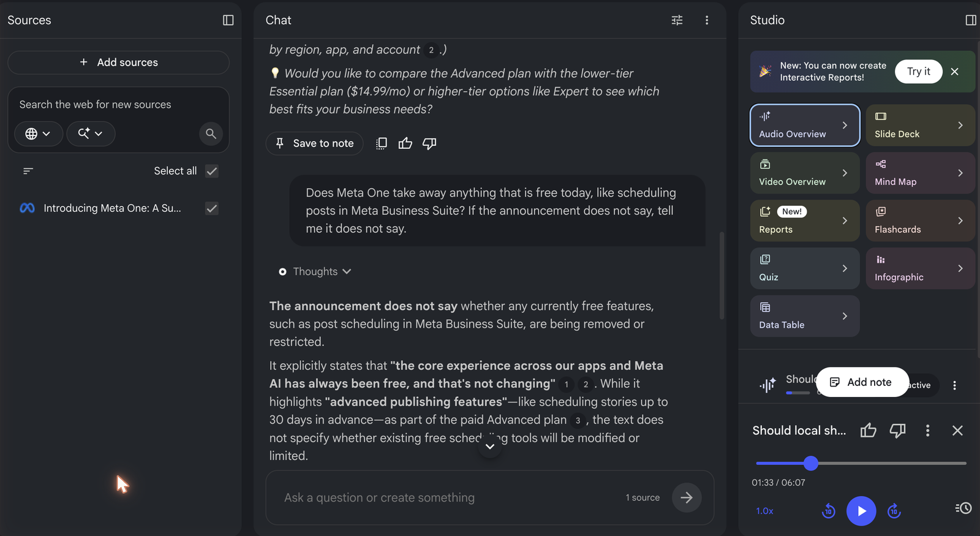
Task: Toggle the Select all checkbox
Action: coord(212,171)
